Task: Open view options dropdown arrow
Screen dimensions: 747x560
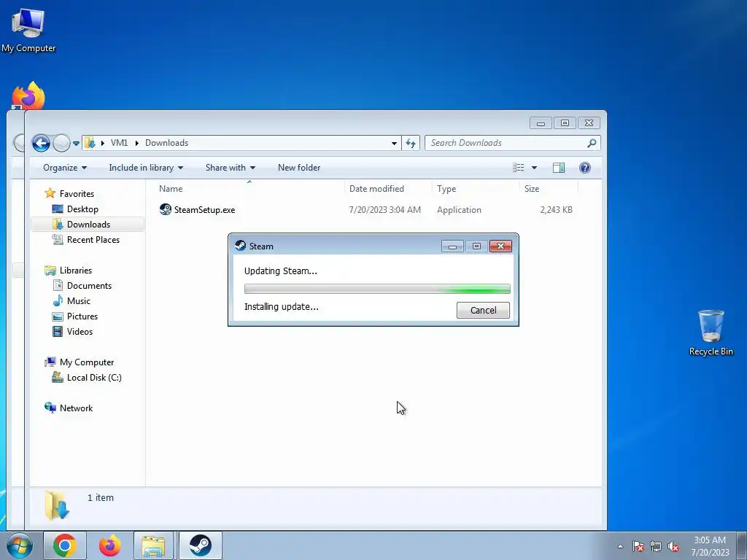Action: coord(534,168)
